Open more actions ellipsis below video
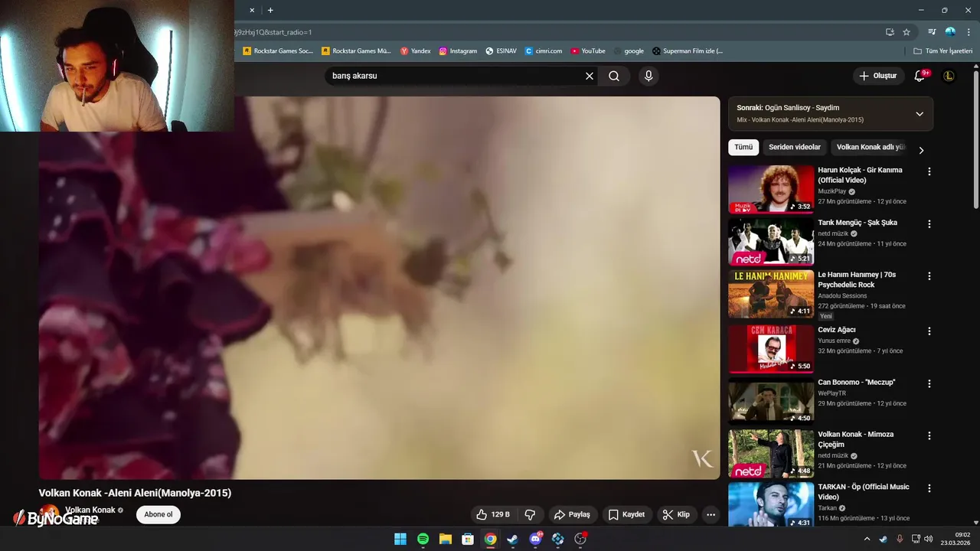 tap(710, 514)
